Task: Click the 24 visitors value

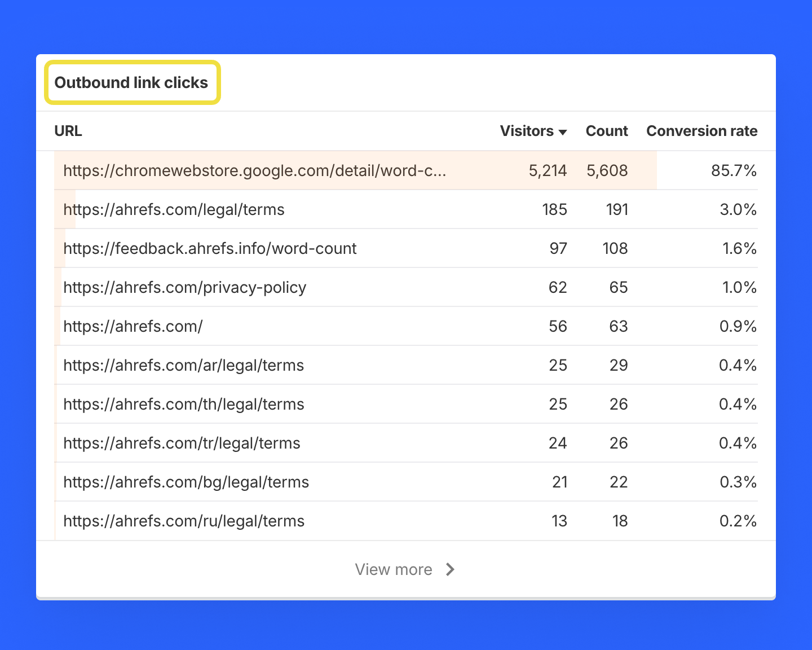Action: click(558, 443)
